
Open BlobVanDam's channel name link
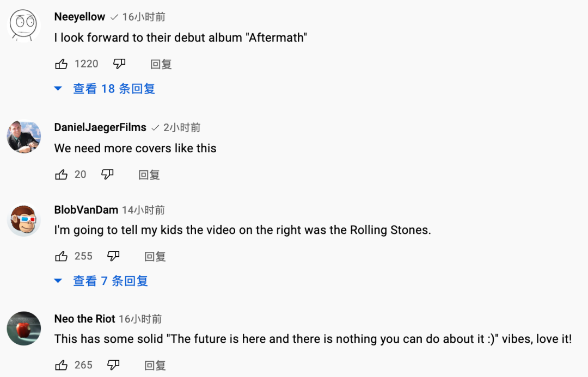pos(86,210)
